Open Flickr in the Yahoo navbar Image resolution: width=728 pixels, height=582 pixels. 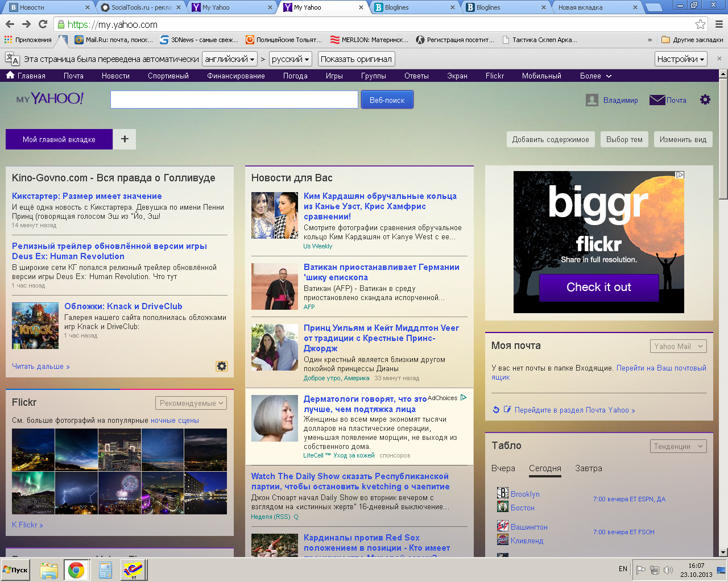pos(494,76)
